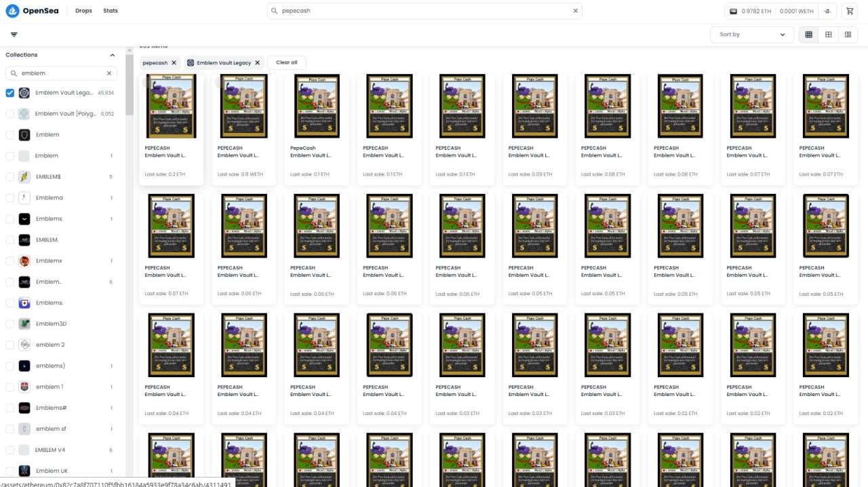Check the EMBLEM V4 collection checkbox
The width and height of the screenshot is (868, 487).
click(x=9, y=450)
